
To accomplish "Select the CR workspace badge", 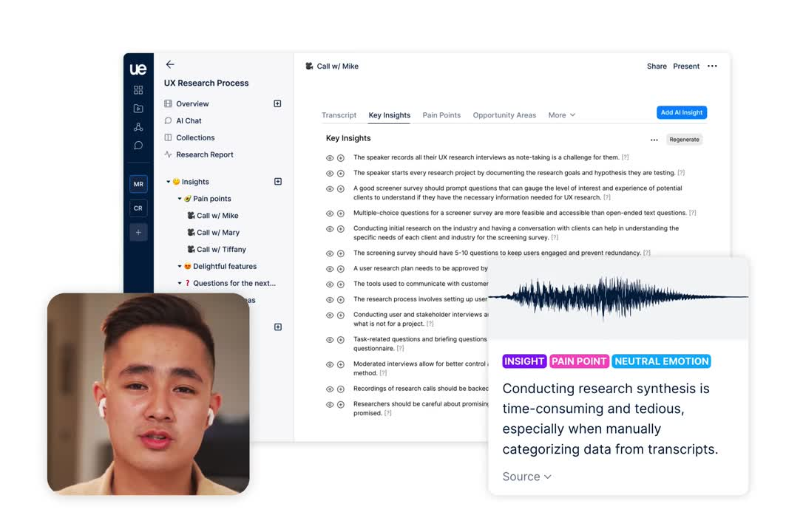I will click(138, 208).
